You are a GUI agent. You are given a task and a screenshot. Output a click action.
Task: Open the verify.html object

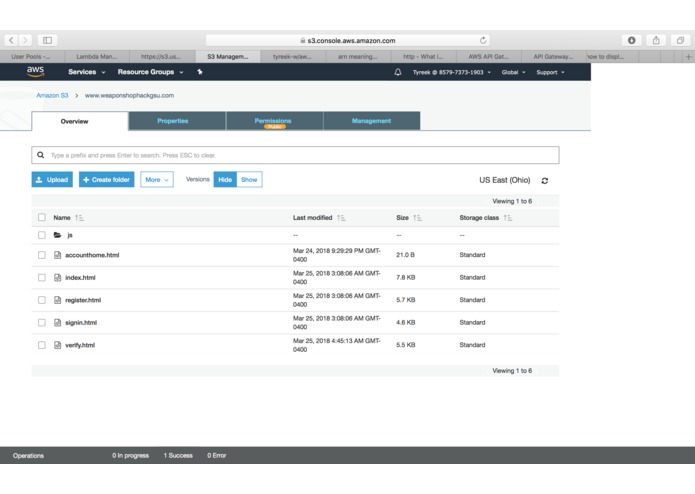[80, 345]
